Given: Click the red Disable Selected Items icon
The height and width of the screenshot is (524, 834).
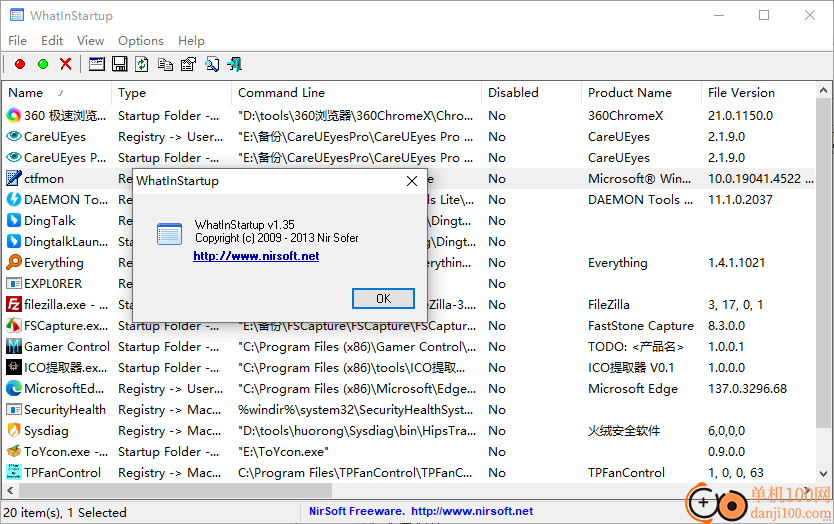Looking at the screenshot, I should pos(20,64).
